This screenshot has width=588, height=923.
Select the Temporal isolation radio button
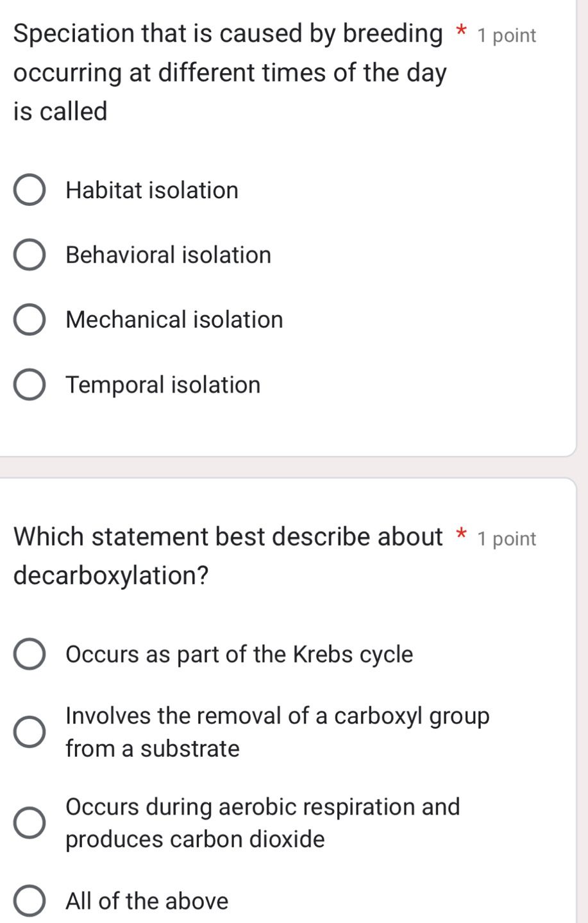(29, 385)
